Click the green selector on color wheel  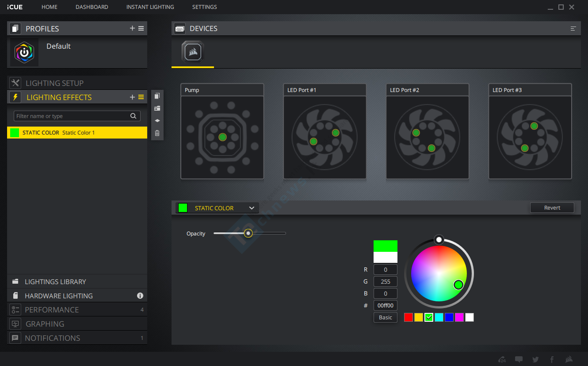(x=458, y=285)
